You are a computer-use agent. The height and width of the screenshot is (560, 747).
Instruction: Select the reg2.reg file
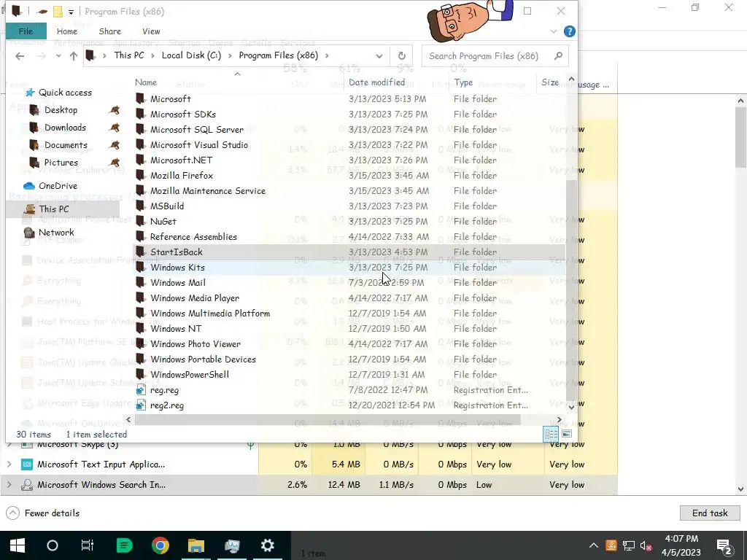click(x=167, y=405)
